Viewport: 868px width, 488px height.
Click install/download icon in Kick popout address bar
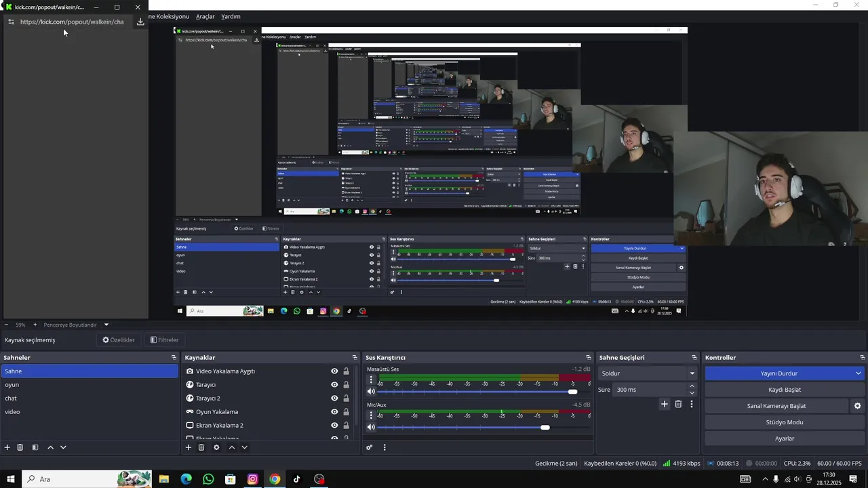[x=140, y=22]
